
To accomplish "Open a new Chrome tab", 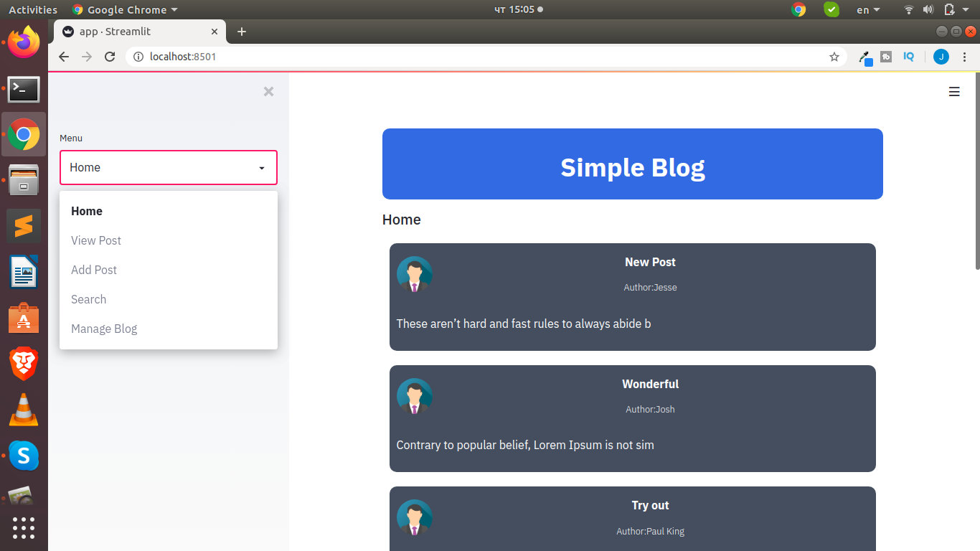I will [242, 32].
